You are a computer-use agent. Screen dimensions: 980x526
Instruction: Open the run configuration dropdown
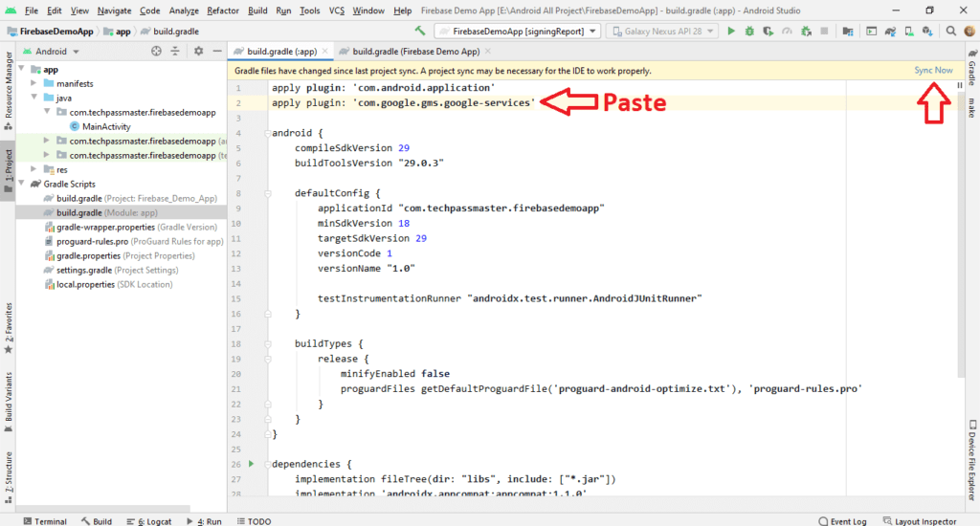click(519, 31)
